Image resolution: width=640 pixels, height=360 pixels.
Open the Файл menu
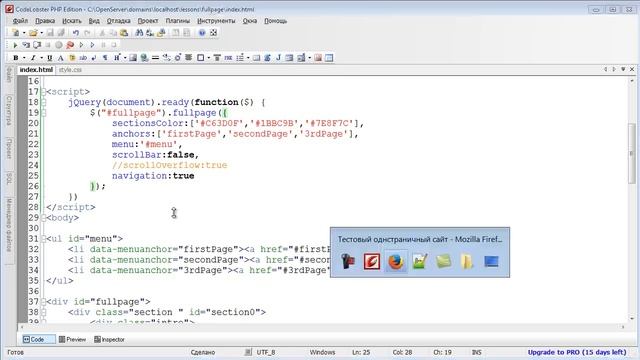tap(20, 21)
